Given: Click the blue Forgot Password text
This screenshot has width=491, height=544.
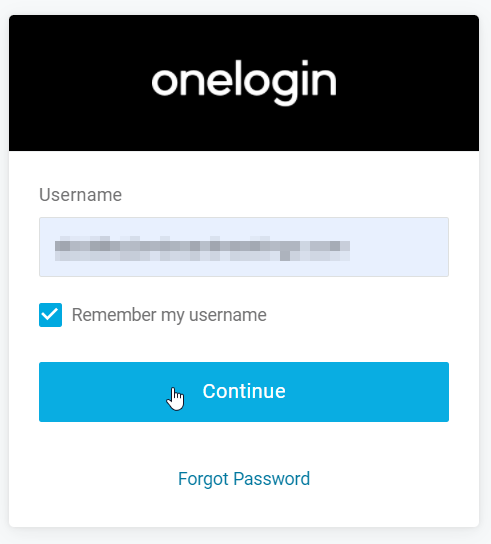Looking at the screenshot, I should click(244, 479).
